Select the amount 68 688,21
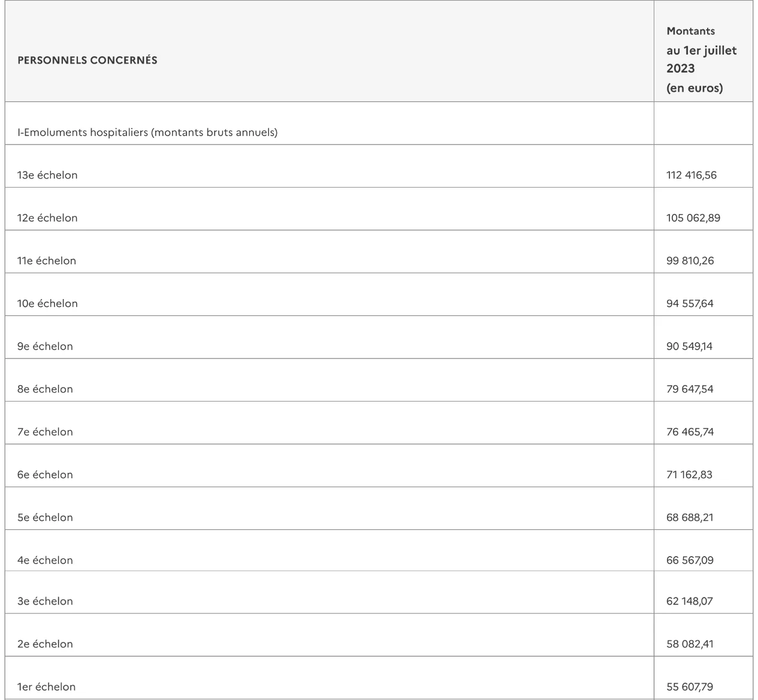Viewport: 758px width, 700px height. coord(690,517)
